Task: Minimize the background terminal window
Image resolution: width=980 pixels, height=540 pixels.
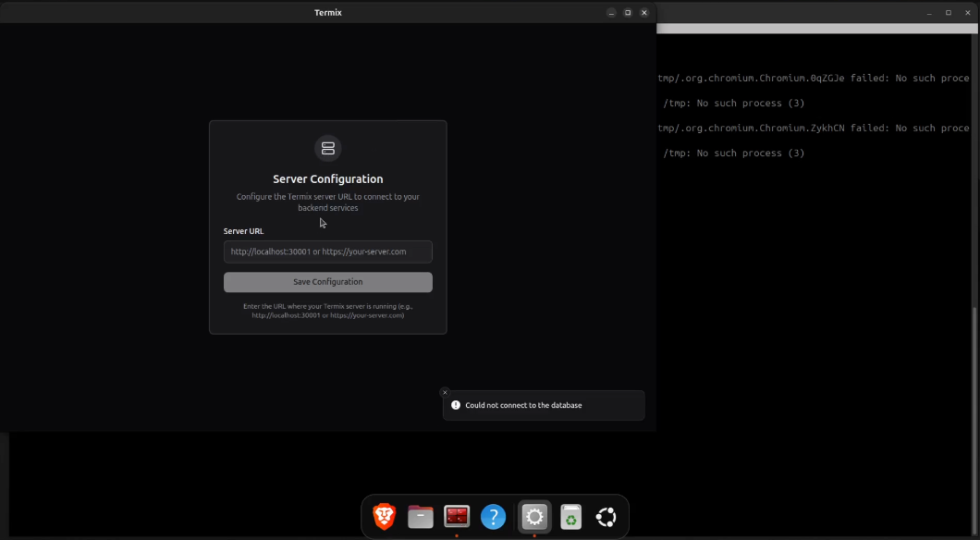Action: [931, 13]
